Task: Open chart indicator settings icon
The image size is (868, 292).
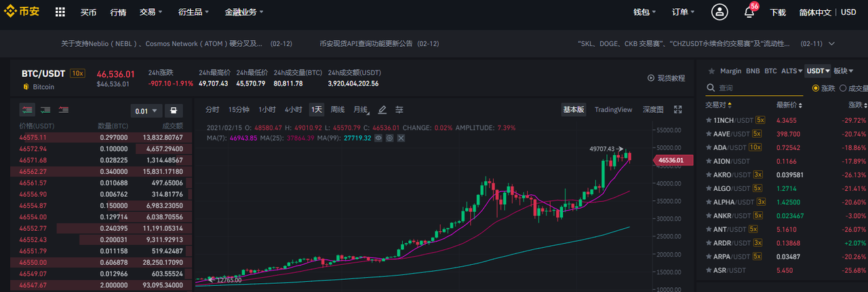Action: 399,109
